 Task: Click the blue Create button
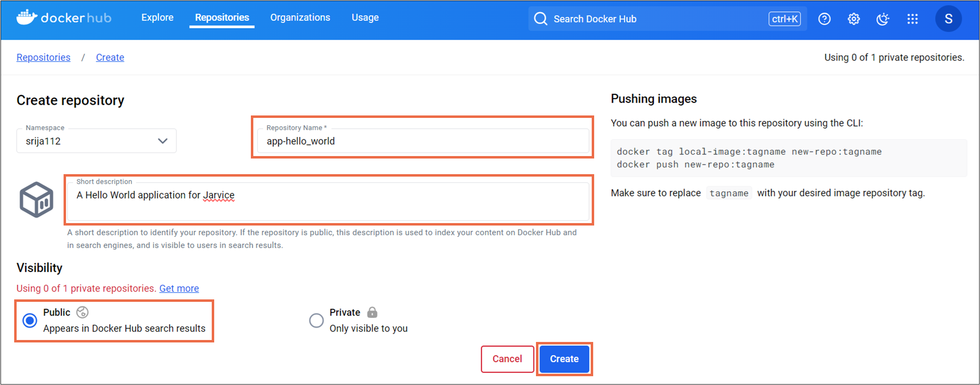pyautogui.click(x=564, y=359)
